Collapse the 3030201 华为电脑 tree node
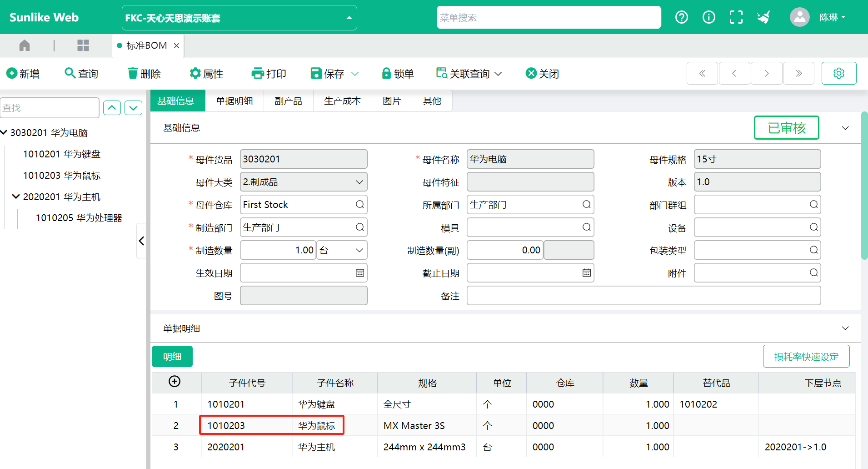 4,132
